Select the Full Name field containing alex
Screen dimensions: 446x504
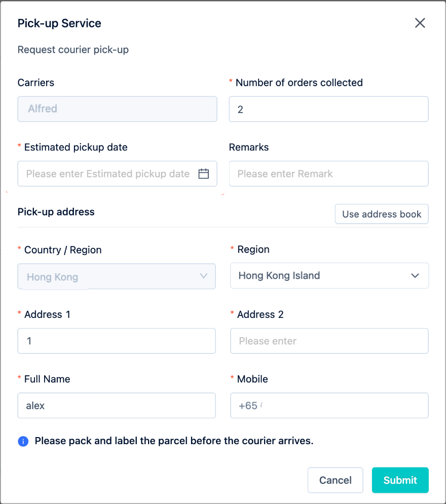click(117, 405)
